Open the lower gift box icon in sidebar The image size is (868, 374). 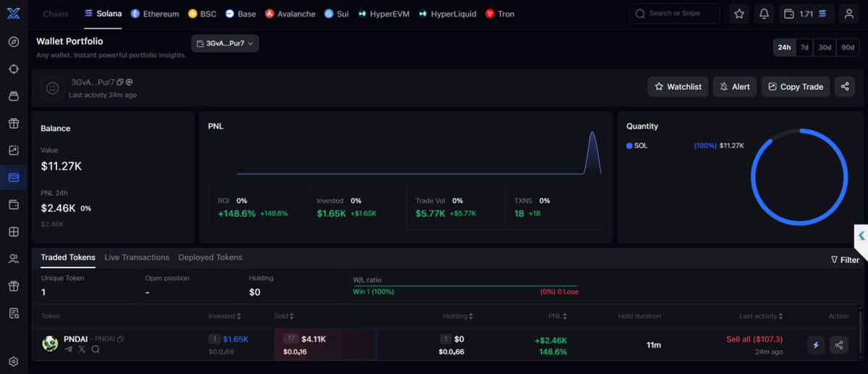pos(14,286)
